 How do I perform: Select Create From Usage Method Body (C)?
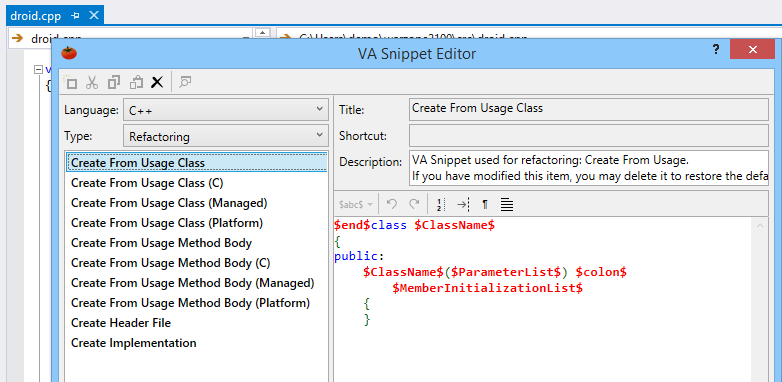pos(196,263)
